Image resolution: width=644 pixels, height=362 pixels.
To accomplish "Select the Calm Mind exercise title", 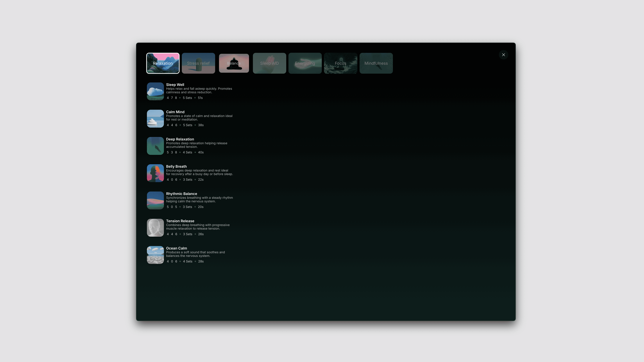I will [x=175, y=112].
